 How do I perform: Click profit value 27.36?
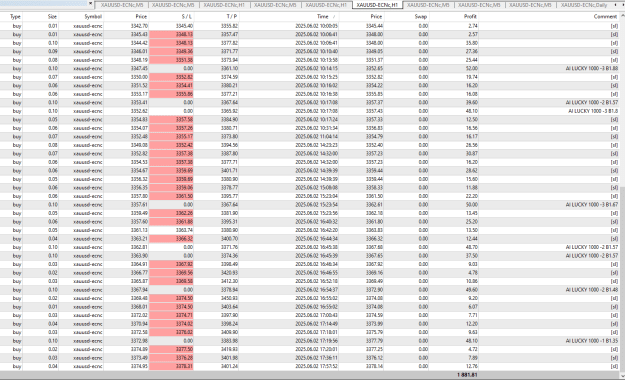pos(472,52)
